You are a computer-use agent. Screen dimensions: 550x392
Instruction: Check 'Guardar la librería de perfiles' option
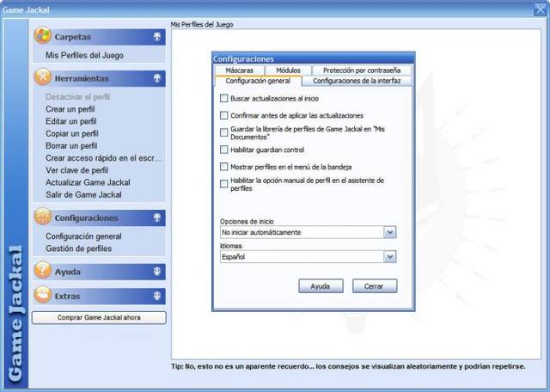pos(223,132)
